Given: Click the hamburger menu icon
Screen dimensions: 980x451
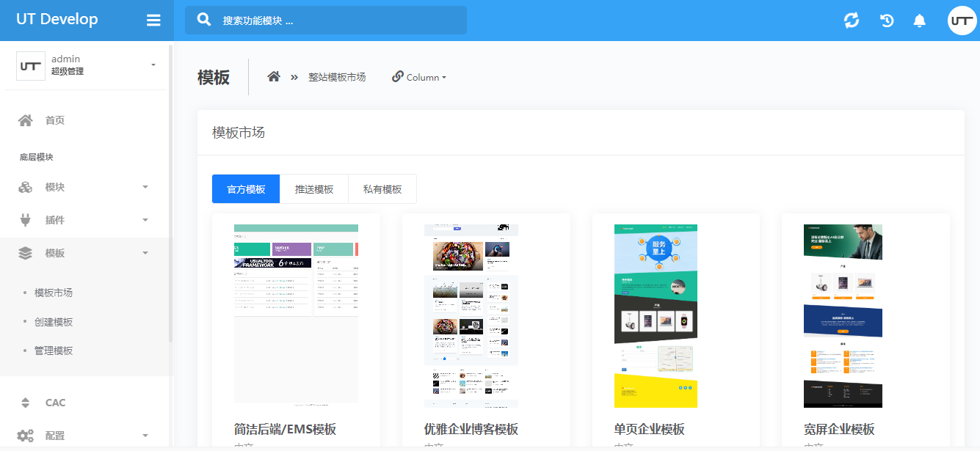Looking at the screenshot, I should (153, 21).
